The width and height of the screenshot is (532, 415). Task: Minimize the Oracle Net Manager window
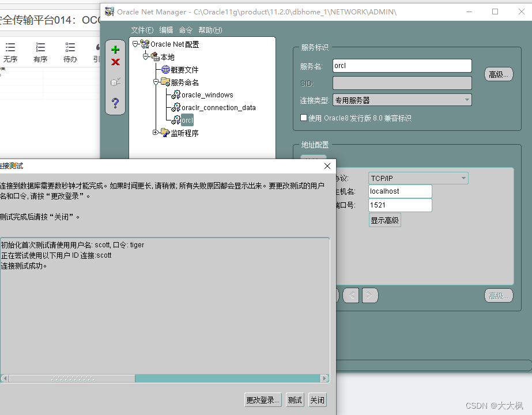point(469,12)
